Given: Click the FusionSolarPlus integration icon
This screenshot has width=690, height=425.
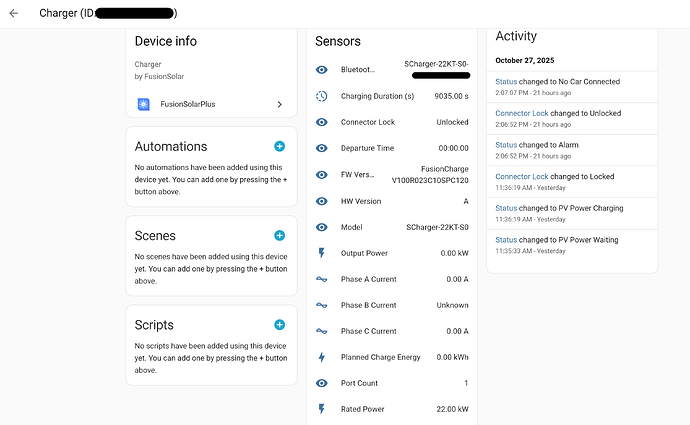Looking at the screenshot, I should coord(144,104).
